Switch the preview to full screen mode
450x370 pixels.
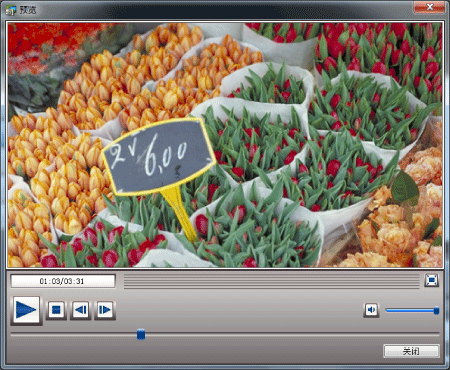click(x=432, y=280)
